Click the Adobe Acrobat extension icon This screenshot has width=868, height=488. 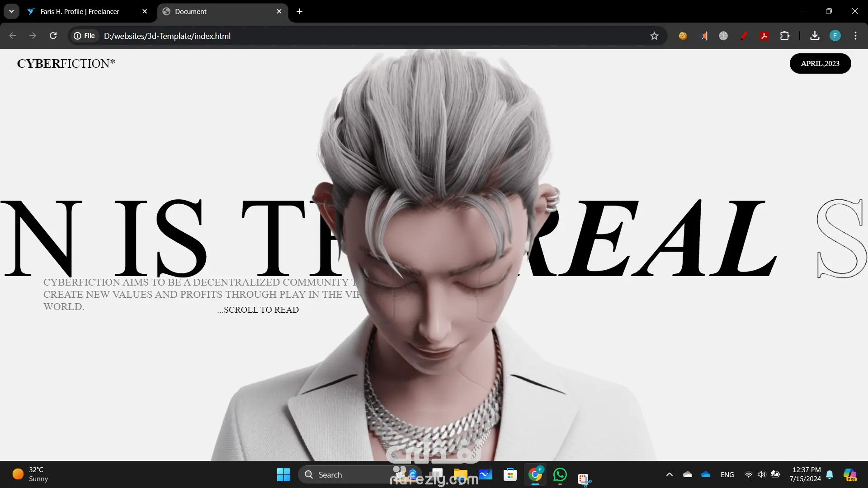click(x=764, y=36)
